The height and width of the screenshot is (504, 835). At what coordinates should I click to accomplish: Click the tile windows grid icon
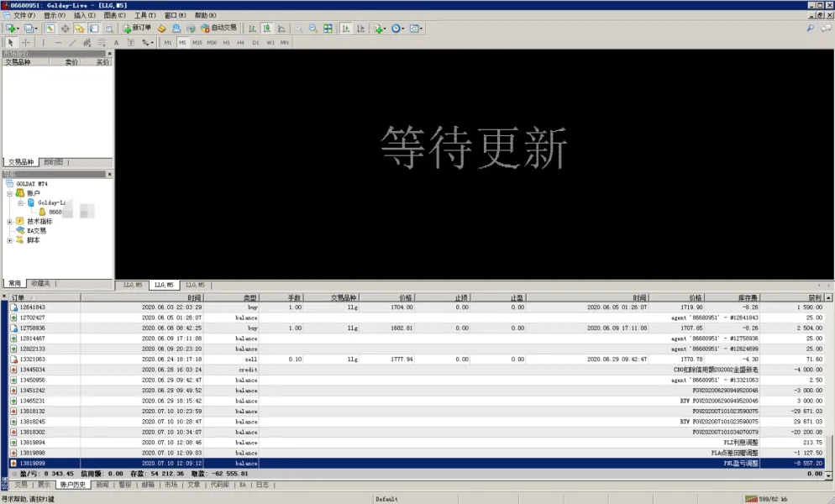[328, 29]
